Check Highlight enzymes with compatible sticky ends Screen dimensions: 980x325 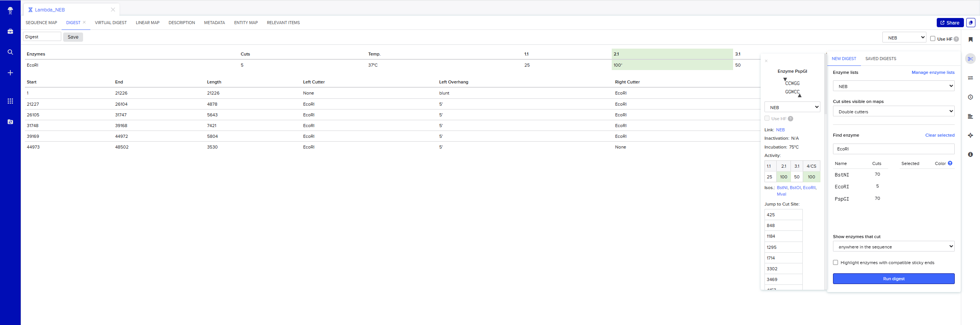pos(836,263)
